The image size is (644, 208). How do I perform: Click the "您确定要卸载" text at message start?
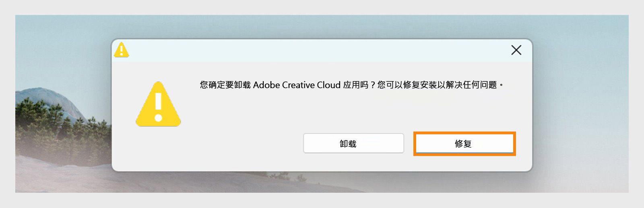coord(225,85)
